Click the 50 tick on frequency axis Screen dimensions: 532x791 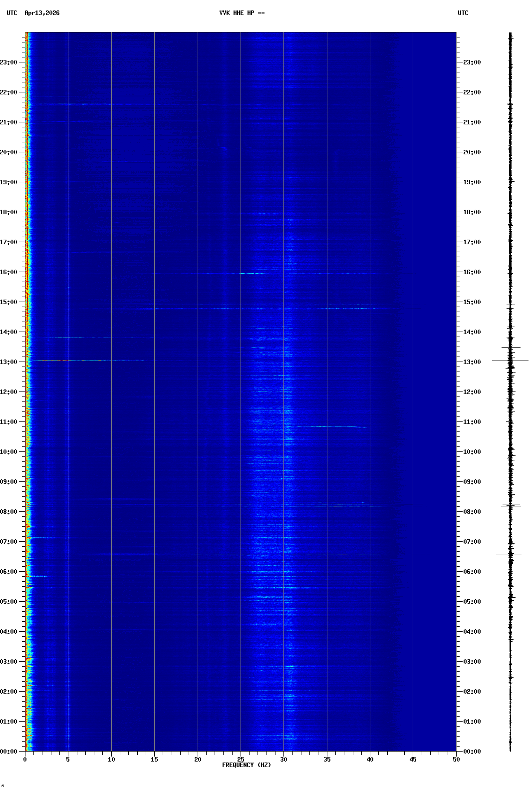coord(456,760)
